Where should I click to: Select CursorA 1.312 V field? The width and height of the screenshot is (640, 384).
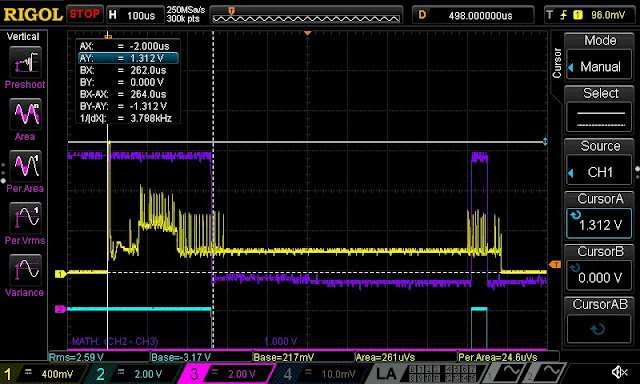[x=599, y=224]
